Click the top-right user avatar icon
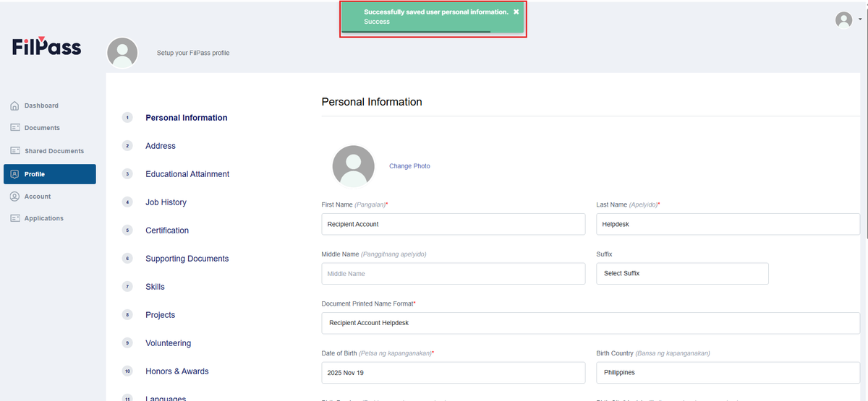Screen dimensions: 868x401 click(x=843, y=20)
